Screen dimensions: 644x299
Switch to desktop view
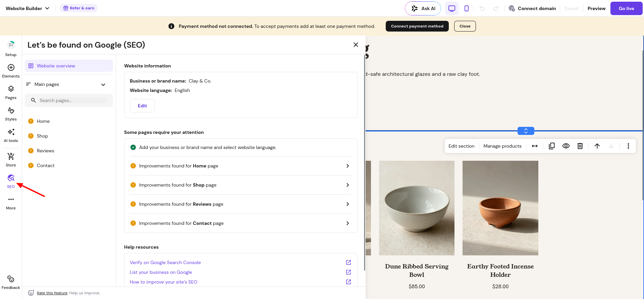pyautogui.click(x=452, y=8)
